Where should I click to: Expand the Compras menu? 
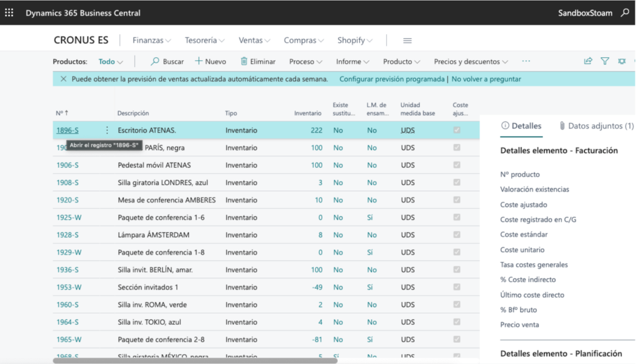304,40
